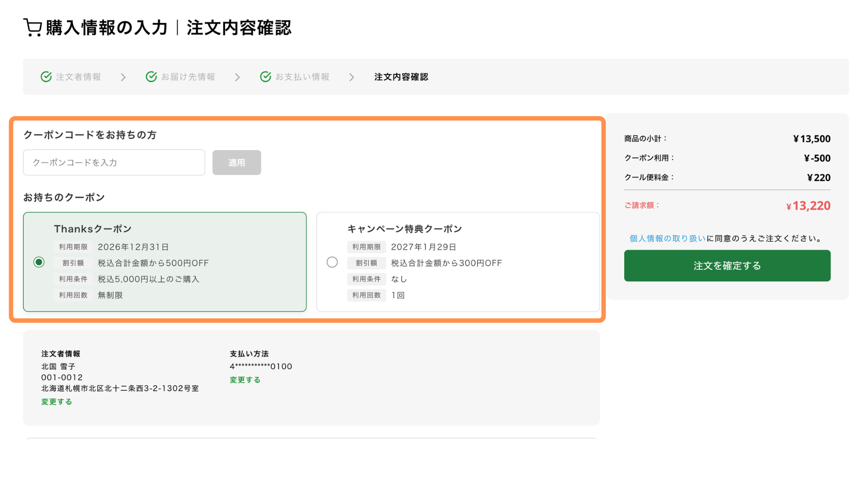Click the 商品の小計 label
The width and height of the screenshot is (868, 488).
[x=645, y=139]
